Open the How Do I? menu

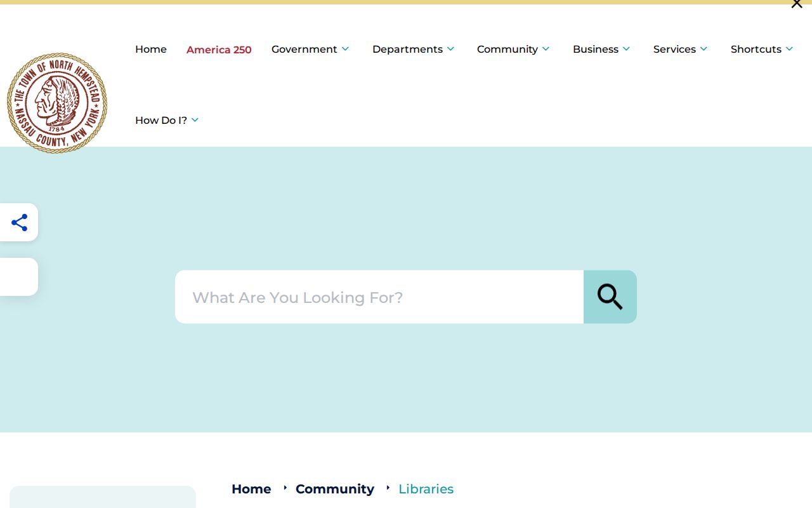[x=167, y=120]
